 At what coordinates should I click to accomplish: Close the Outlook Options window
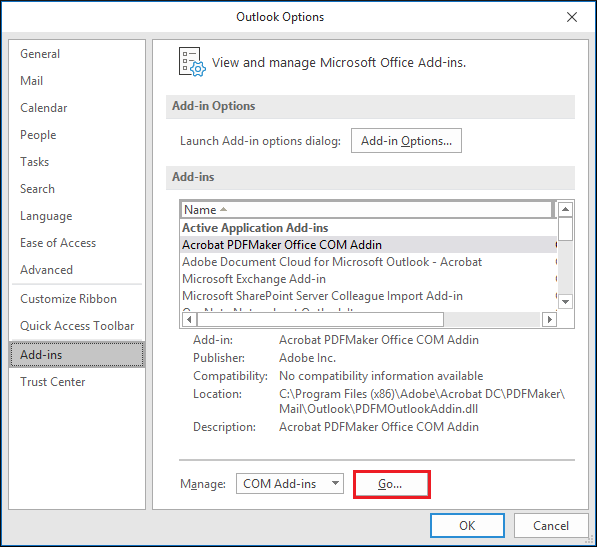click(x=572, y=17)
